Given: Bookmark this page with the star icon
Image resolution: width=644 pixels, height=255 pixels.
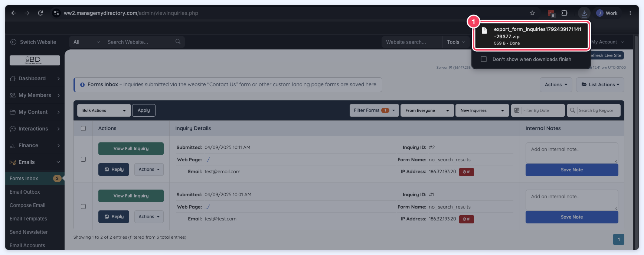Looking at the screenshot, I should (532, 13).
